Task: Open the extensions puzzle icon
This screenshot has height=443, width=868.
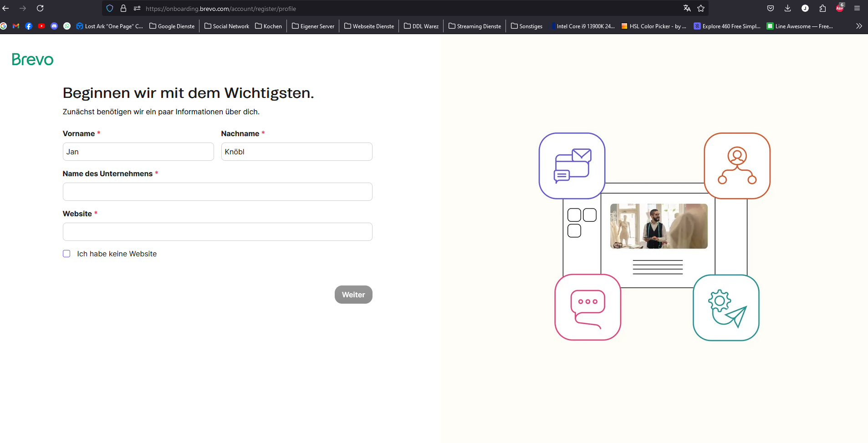Action: pyautogui.click(x=822, y=8)
